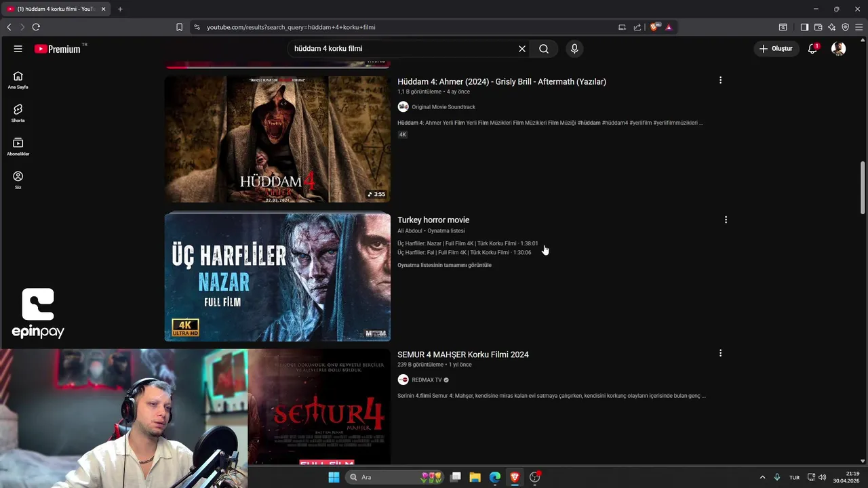Open Task View on the taskbar
The width and height of the screenshot is (868, 488).
coord(456,477)
